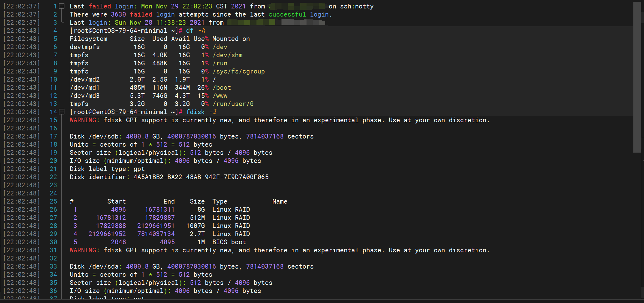Click line number 10 in the gutter

(53, 79)
